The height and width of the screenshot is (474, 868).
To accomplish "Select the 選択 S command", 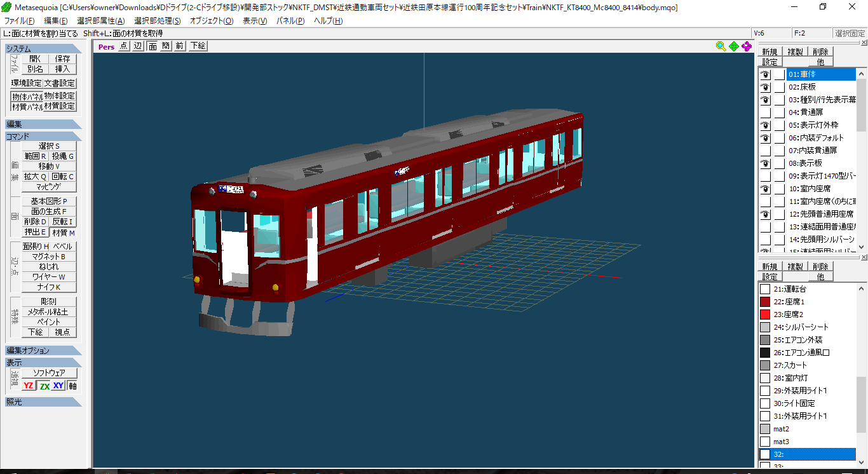I will (x=49, y=146).
